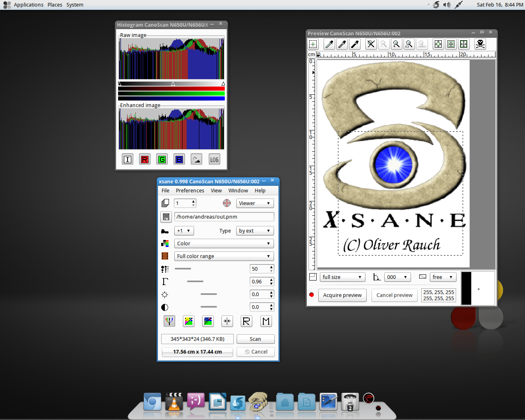Toggle the blue histogram channel button
The width and height of the screenshot is (525, 420).
tap(179, 160)
